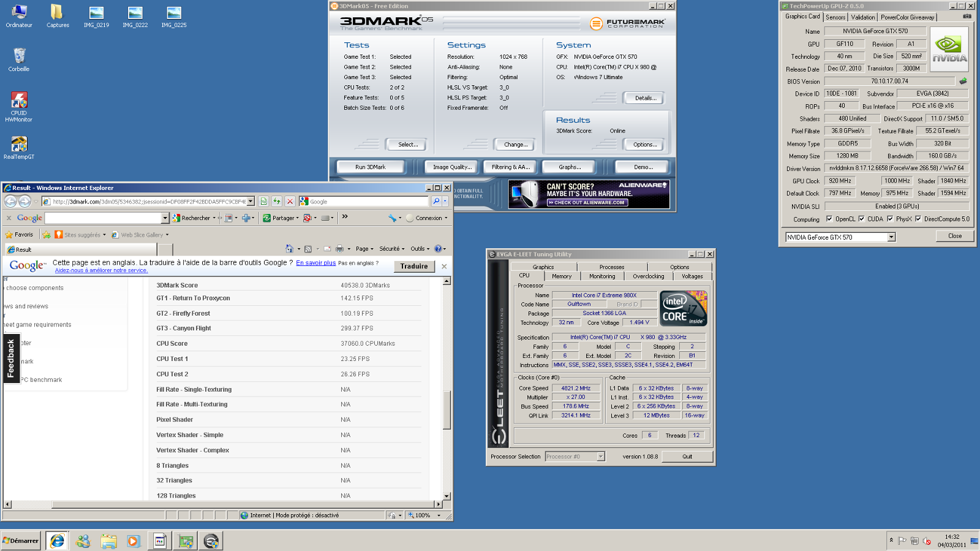Launch RealTempGT desktop shortcut
Screen dimensions: 980x551
19,147
